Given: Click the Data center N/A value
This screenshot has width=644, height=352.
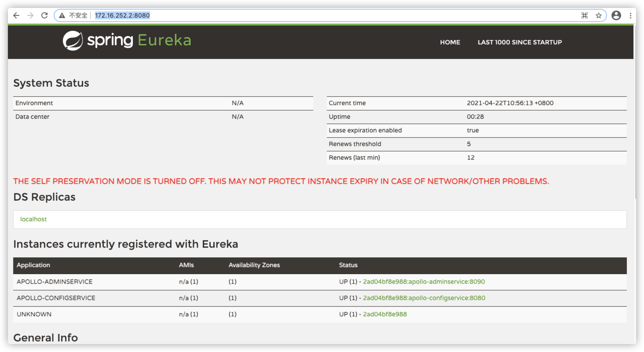Looking at the screenshot, I should click(238, 117).
